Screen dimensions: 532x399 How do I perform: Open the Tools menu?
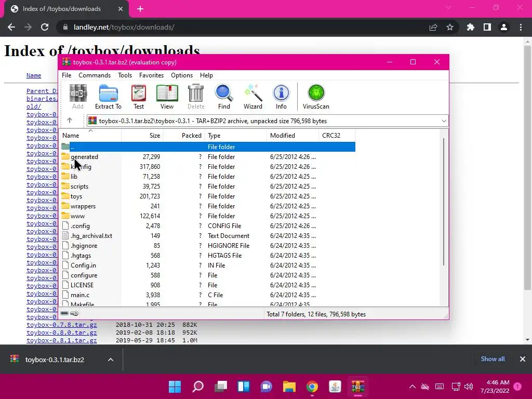point(125,75)
